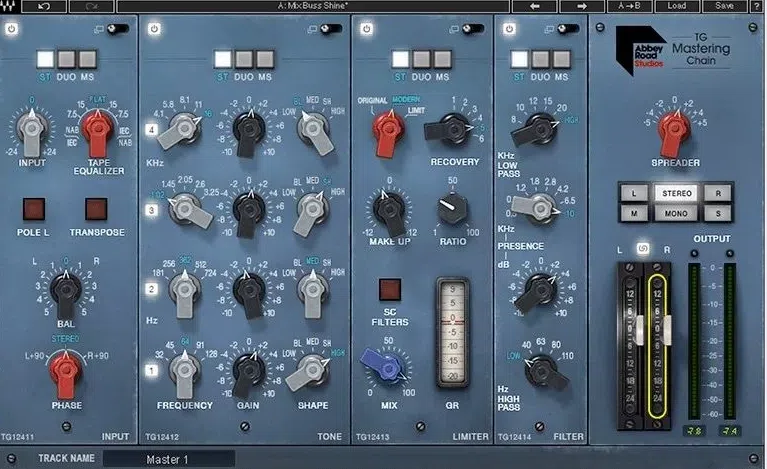Viewport: 767px width, 469px height.
Task: Click the Load preset button
Action: click(677, 6)
